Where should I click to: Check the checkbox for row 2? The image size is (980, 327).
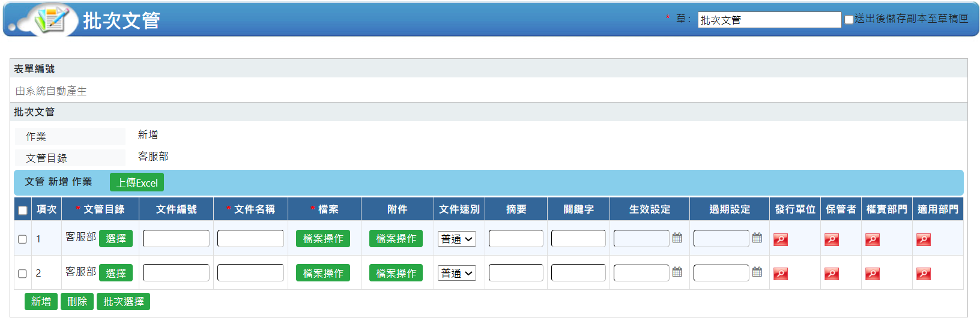(x=23, y=274)
